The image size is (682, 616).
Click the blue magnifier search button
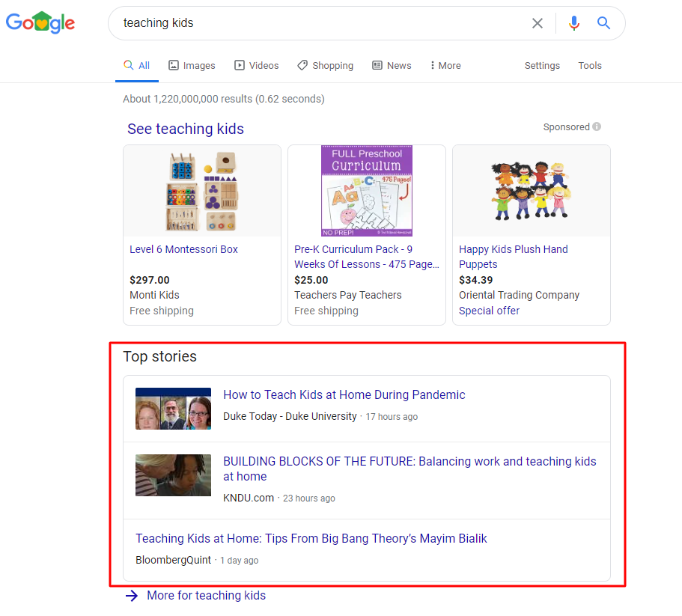click(x=603, y=22)
